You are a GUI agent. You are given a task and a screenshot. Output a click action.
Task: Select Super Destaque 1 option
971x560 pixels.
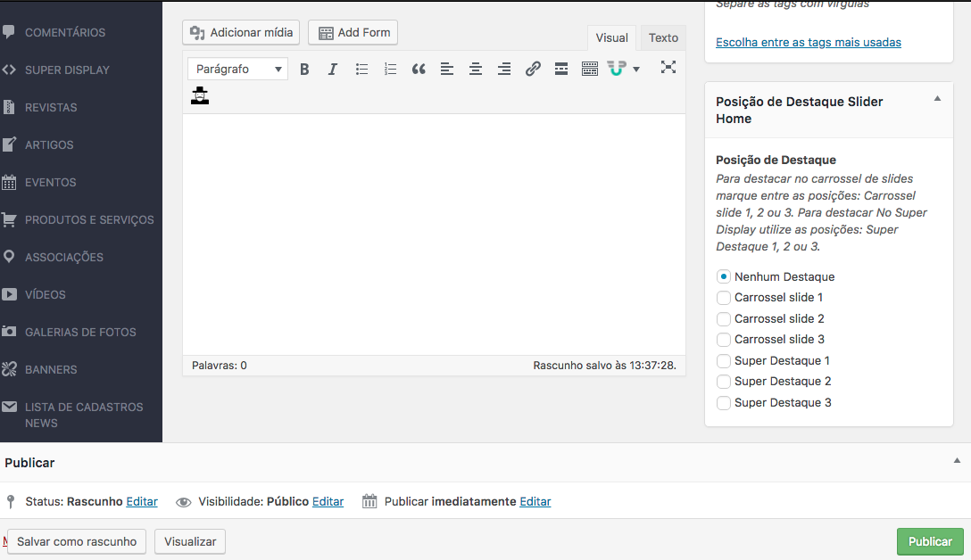point(723,361)
